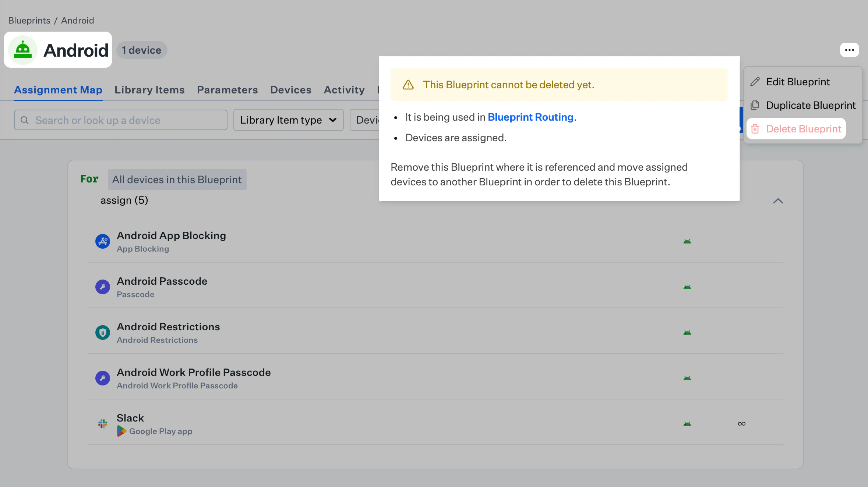Follow the Blueprint Routing link
Screen dimensions: 868x487
click(x=530, y=117)
